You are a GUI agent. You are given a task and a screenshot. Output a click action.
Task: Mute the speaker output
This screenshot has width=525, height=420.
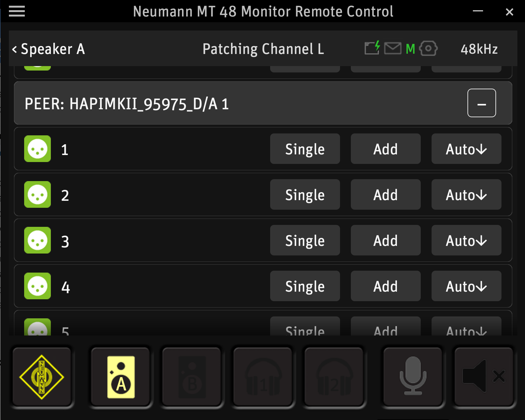[x=484, y=377]
